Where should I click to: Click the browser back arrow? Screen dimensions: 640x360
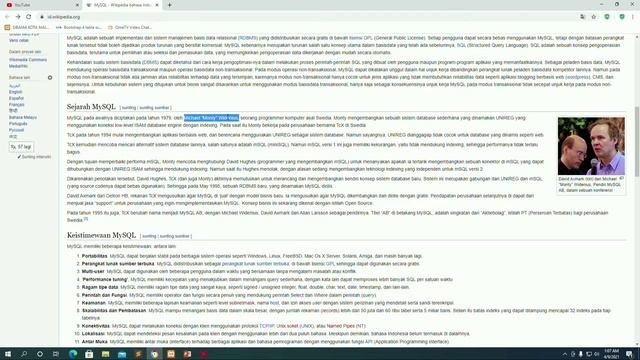click(x=7, y=17)
